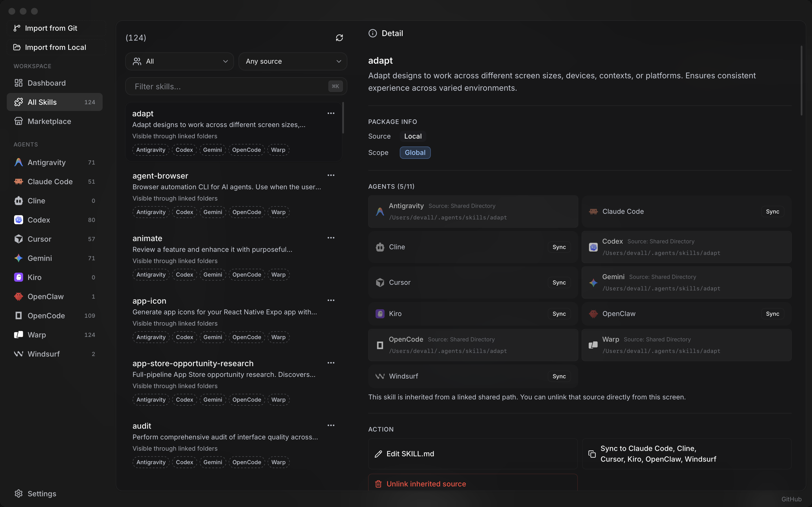Open the Codex agent via its icon
This screenshot has width=812, height=507.
18,220
